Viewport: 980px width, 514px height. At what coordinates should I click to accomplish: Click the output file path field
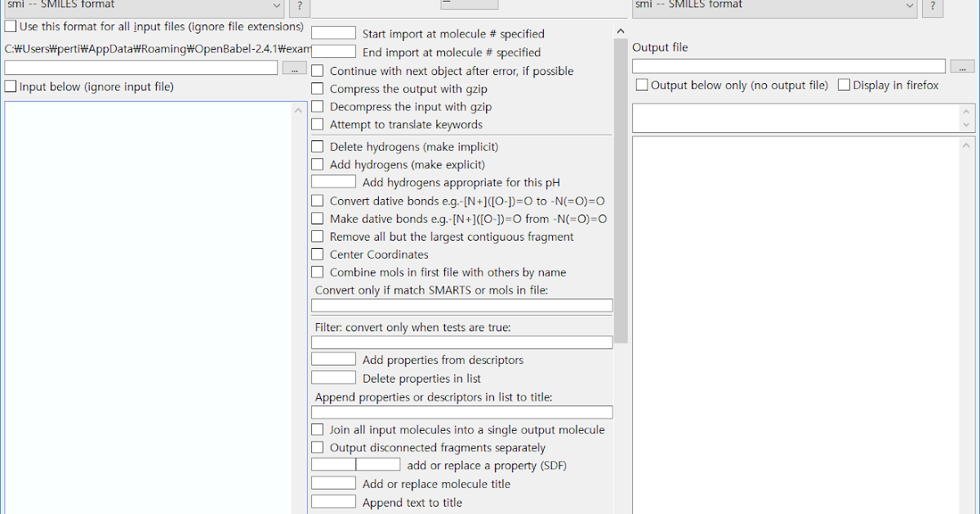[789, 66]
